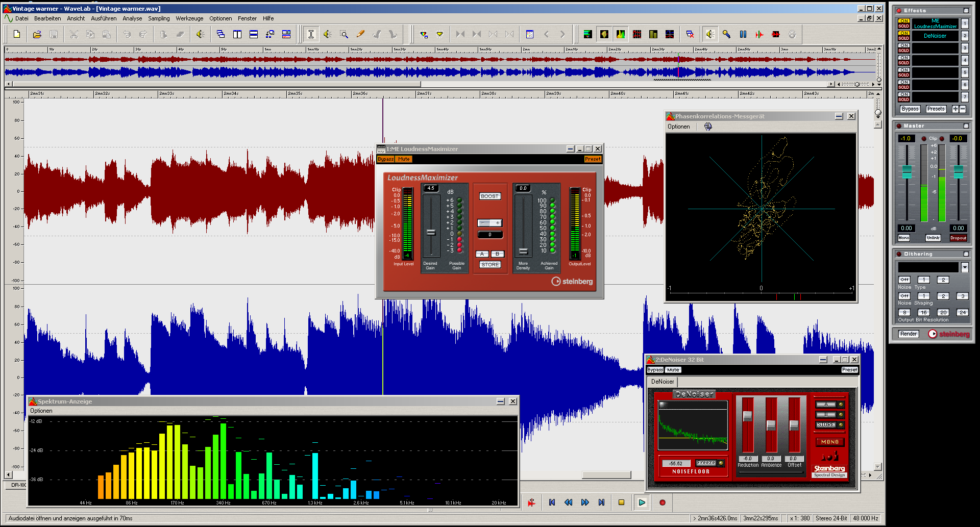Open the Analyse menu

point(132,18)
